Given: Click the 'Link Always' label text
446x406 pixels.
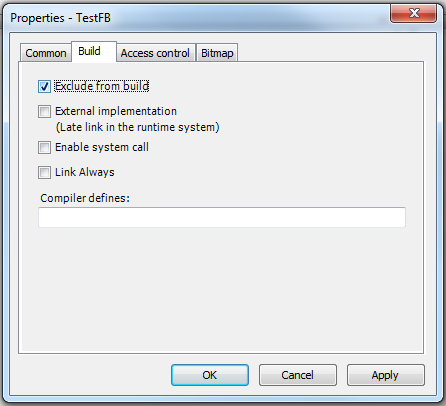Looking at the screenshot, I should 85,172.
